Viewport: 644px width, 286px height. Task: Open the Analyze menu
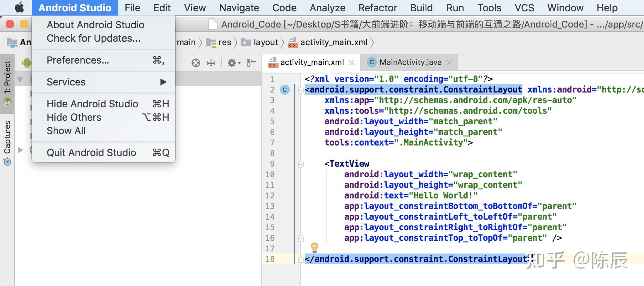328,8
